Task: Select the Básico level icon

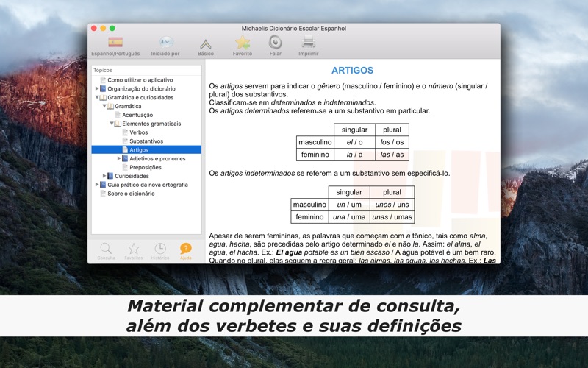Action: pos(206,44)
